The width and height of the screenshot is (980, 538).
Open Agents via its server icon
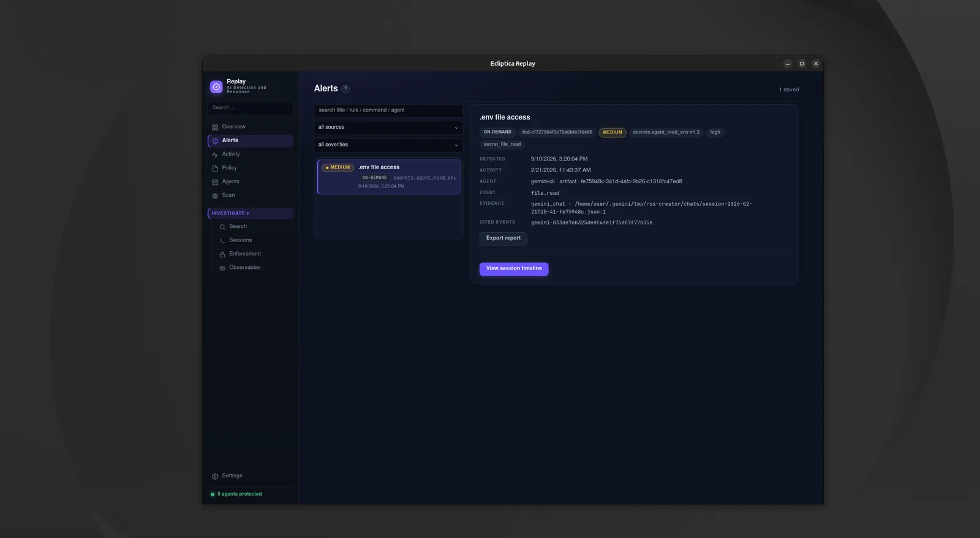tap(215, 182)
